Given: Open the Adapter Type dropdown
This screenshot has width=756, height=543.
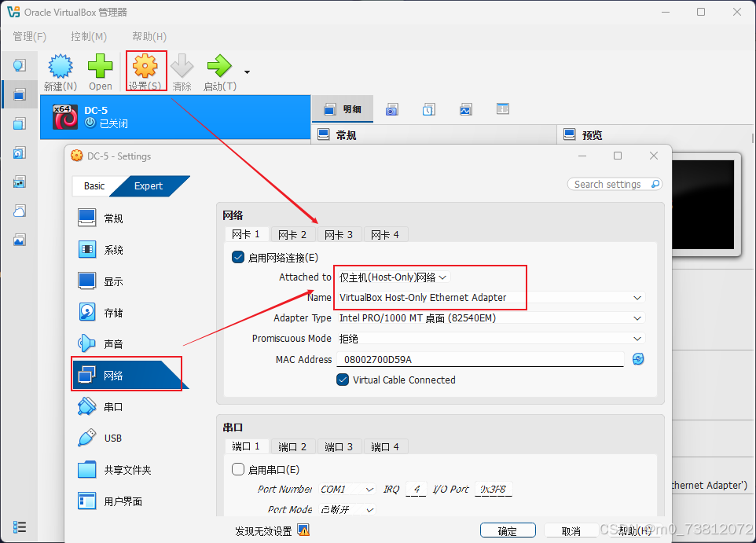Looking at the screenshot, I should (x=491, y=317).
